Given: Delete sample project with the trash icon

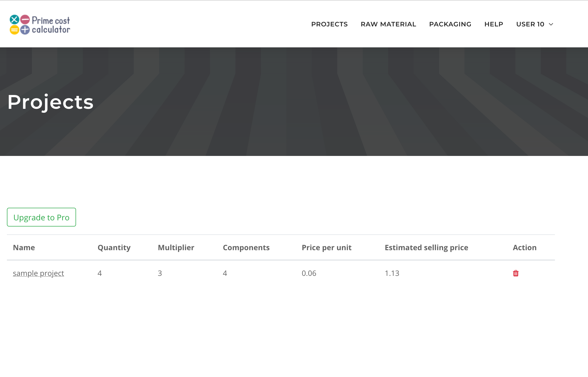Looking at the screenshot, I should (516, 273).
